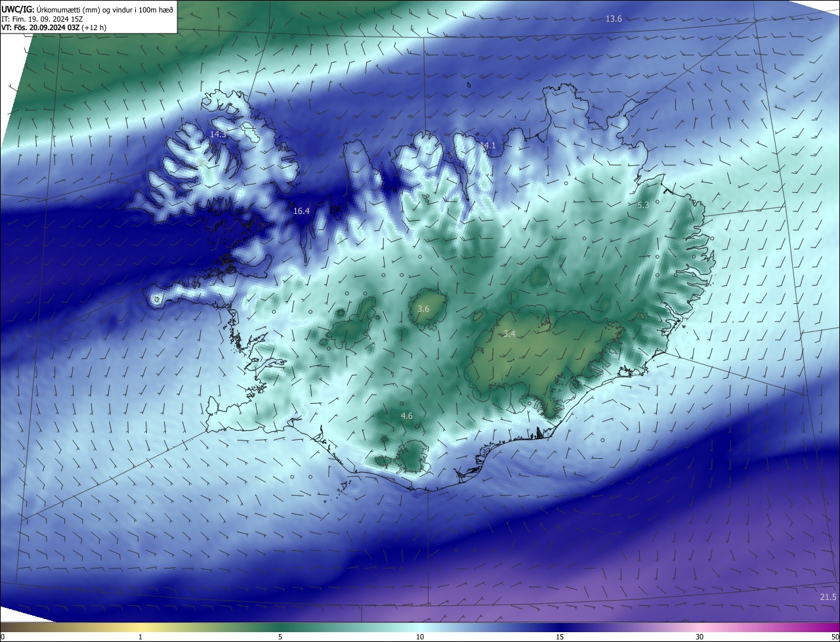
Task: Click the colour scale tick label 0
Action: (3, 637)
